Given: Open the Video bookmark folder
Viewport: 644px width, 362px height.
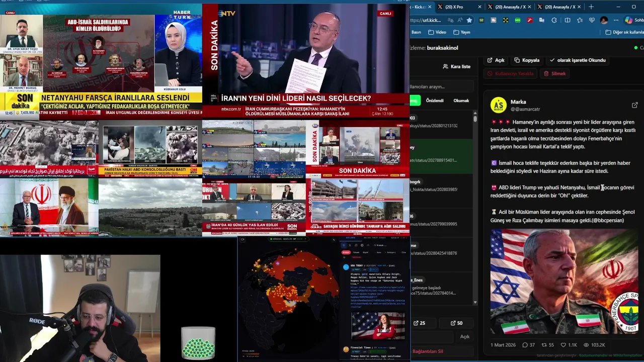Looking at the screenshot, I should pos(437,32).
